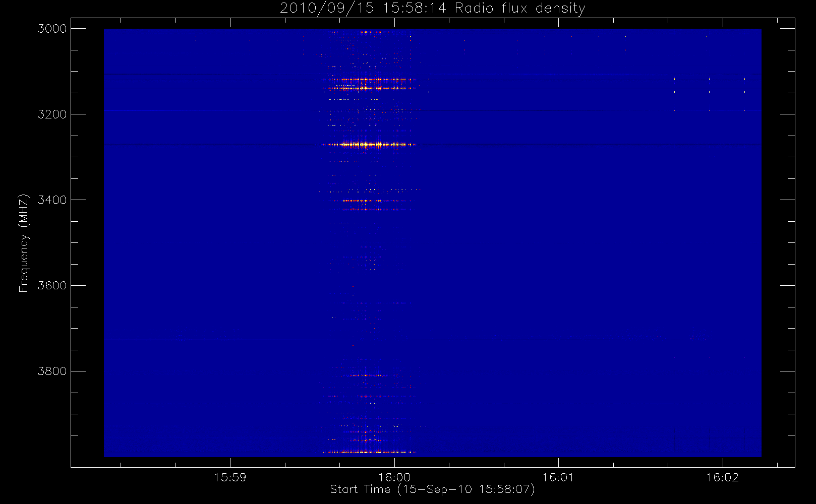Click the 'Frequency (MHz)' axis label
The height and width of the screenshot is (504, 816).
point(24,243)
